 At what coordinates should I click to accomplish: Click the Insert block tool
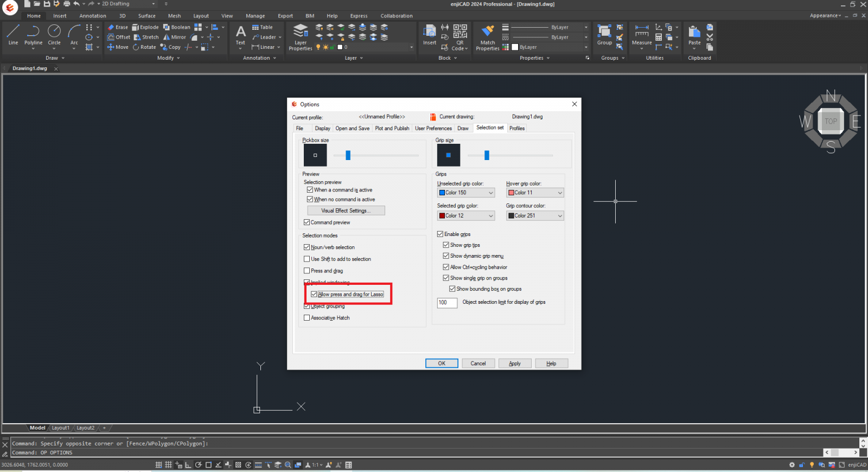(430, 35)
